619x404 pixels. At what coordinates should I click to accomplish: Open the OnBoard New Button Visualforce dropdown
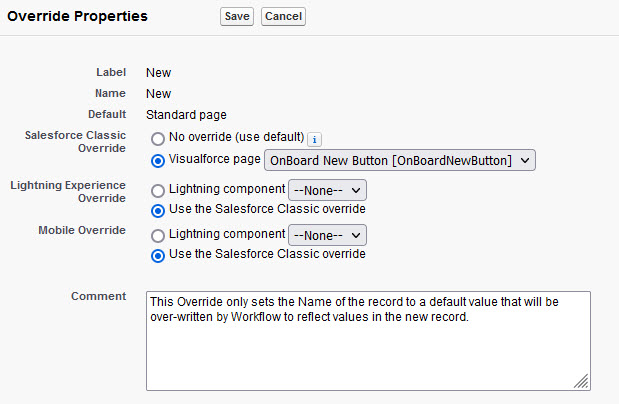(x=400, y=160)
